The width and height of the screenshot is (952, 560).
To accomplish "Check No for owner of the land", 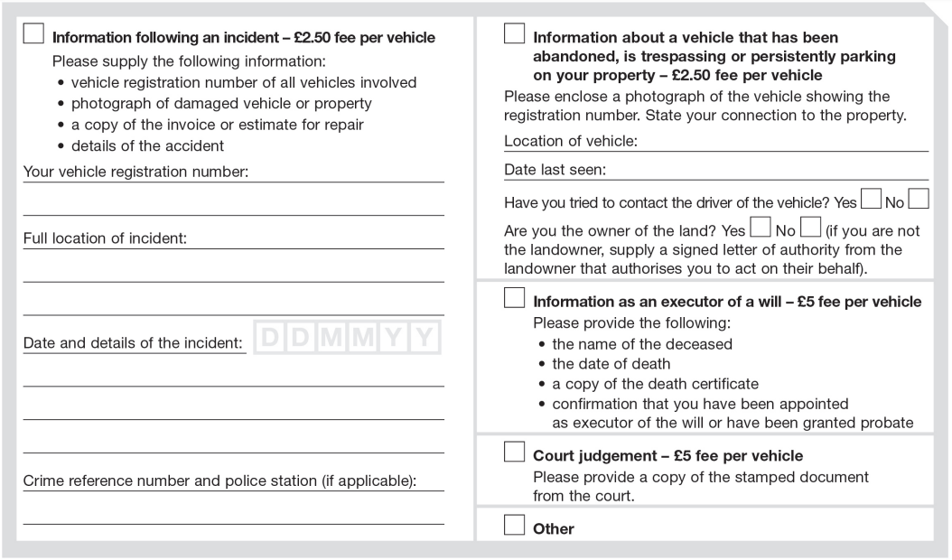I will click(810, 227).
